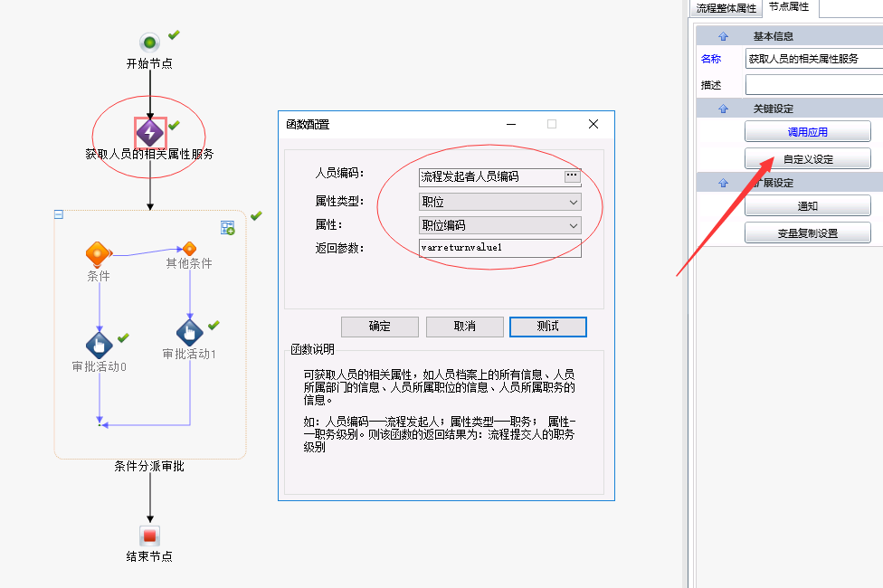883x588 pixels.
Task: Confirm with the 确定 button
Action: pyautogui.click(x=380, y=327)
